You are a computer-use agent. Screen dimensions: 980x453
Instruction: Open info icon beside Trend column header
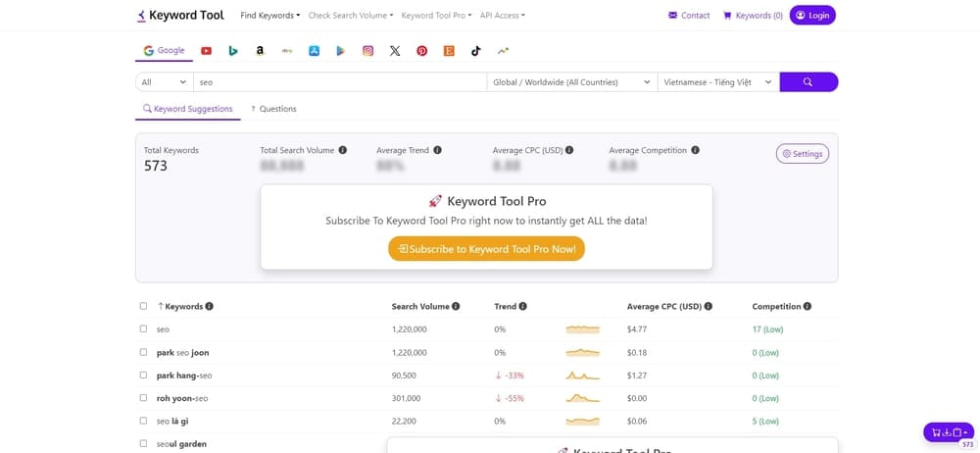(x=523, y=307)
